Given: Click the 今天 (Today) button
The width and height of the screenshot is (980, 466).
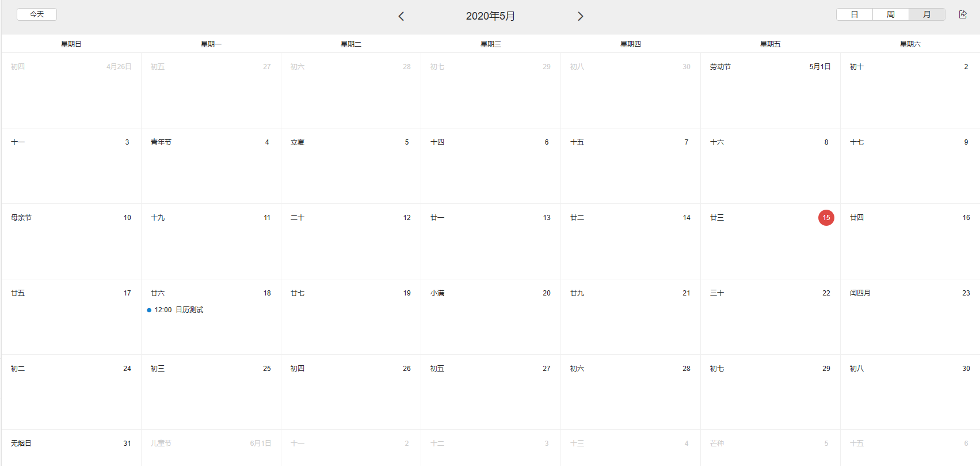Looking at the screenshot, I should 37,14.
